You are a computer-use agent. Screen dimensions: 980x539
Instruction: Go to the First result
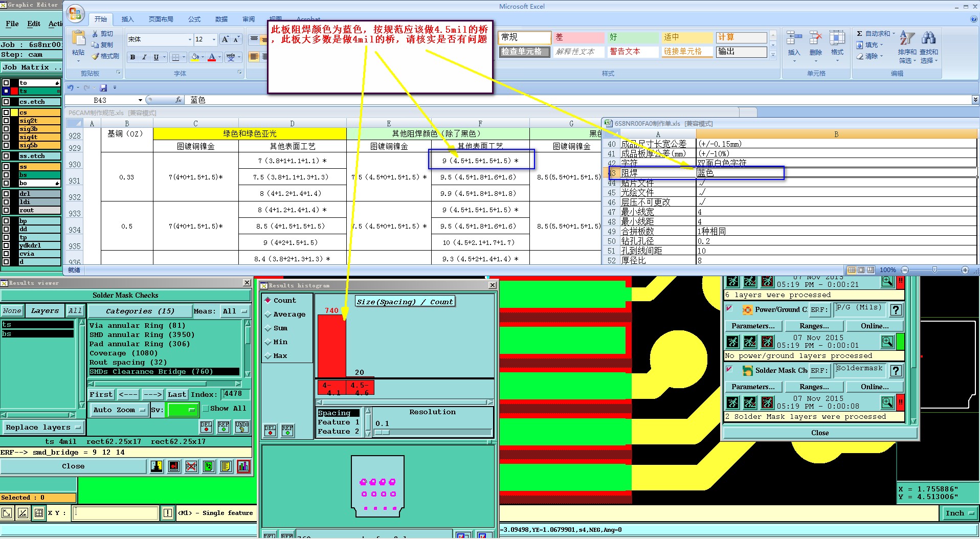click(x=101, y=394)
